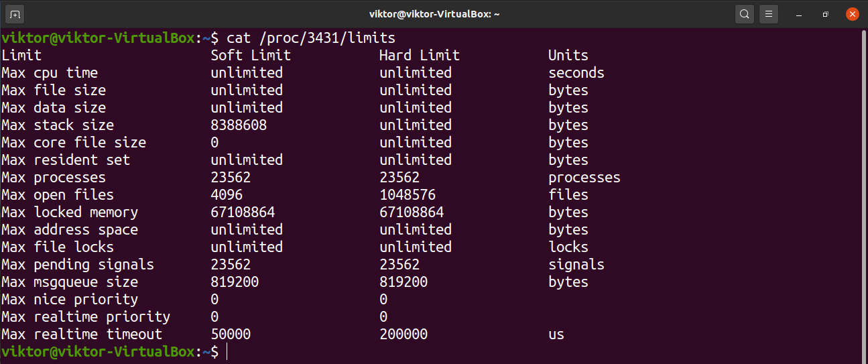868x364 pixels.
Task: Close the terminal window
Action: pyautogui.click(x=852, y=13)
